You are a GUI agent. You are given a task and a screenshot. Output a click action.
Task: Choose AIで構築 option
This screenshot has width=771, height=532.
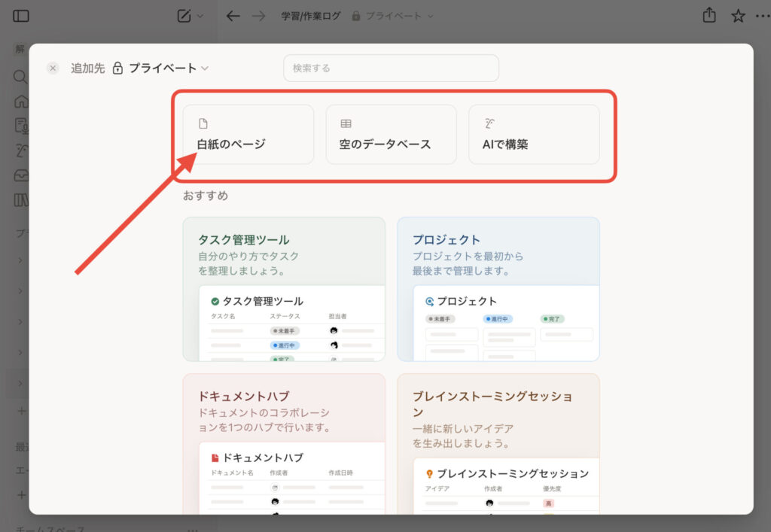(534, 134)
